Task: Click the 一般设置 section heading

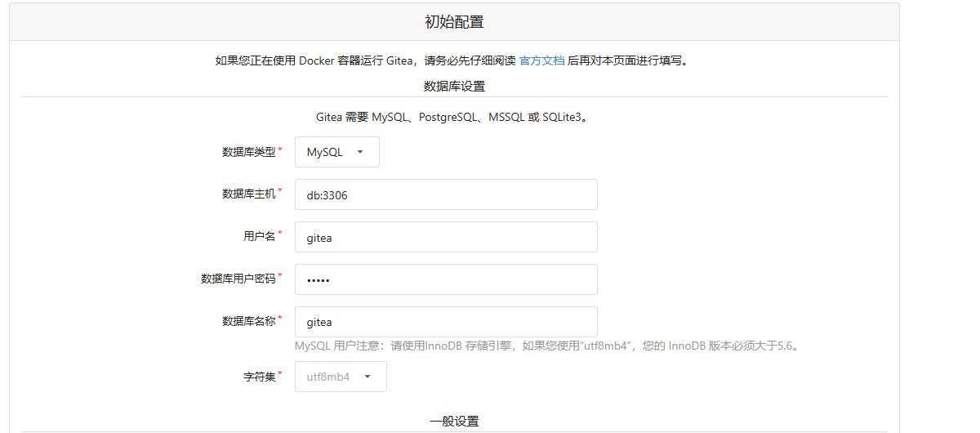Action: point(454,422)
